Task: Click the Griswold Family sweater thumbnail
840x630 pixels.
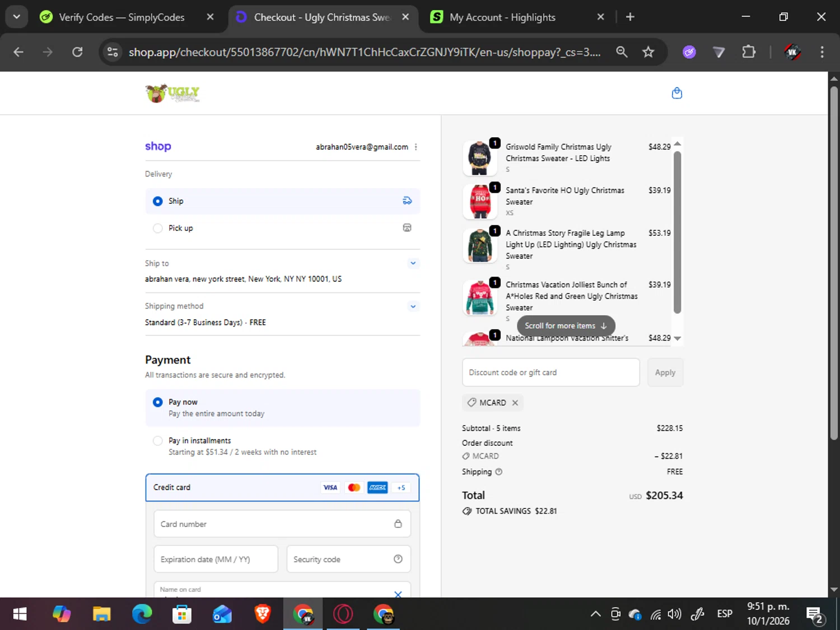Action: pos(480,158)
